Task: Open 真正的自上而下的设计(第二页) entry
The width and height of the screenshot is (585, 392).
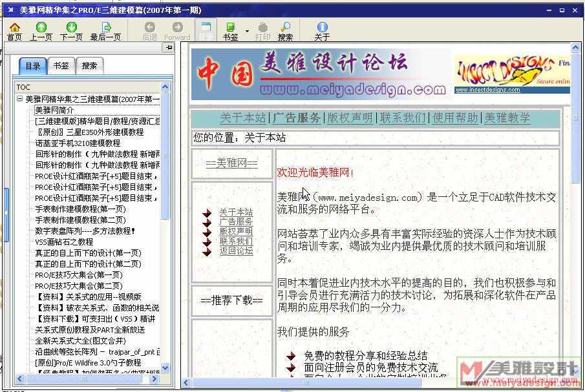Action: point(88,264)
